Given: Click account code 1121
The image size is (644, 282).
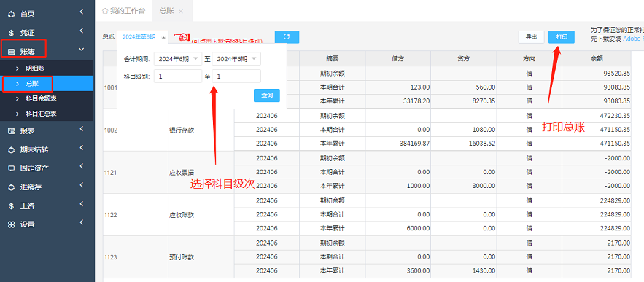Looking at the screenshot, I should 111,173.
